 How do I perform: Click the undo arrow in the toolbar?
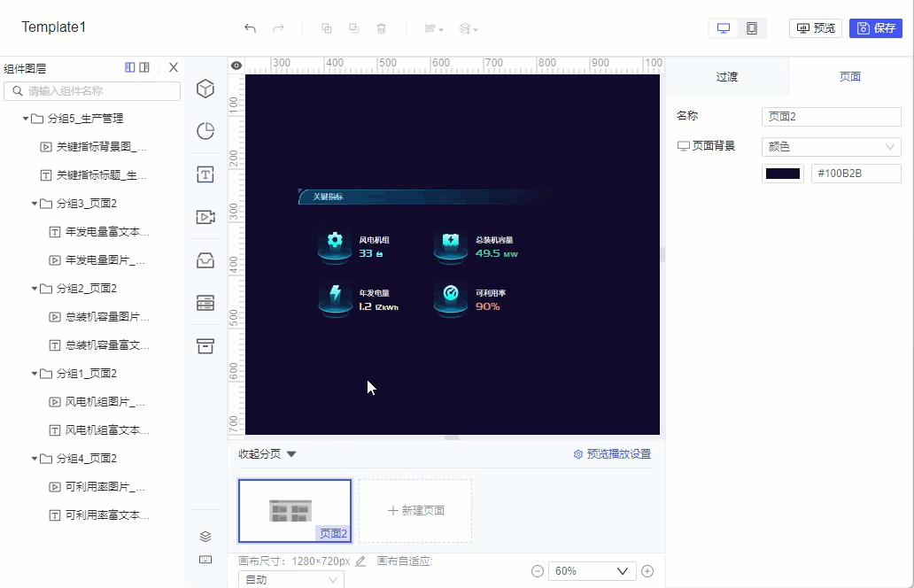[x=249, y=27]
